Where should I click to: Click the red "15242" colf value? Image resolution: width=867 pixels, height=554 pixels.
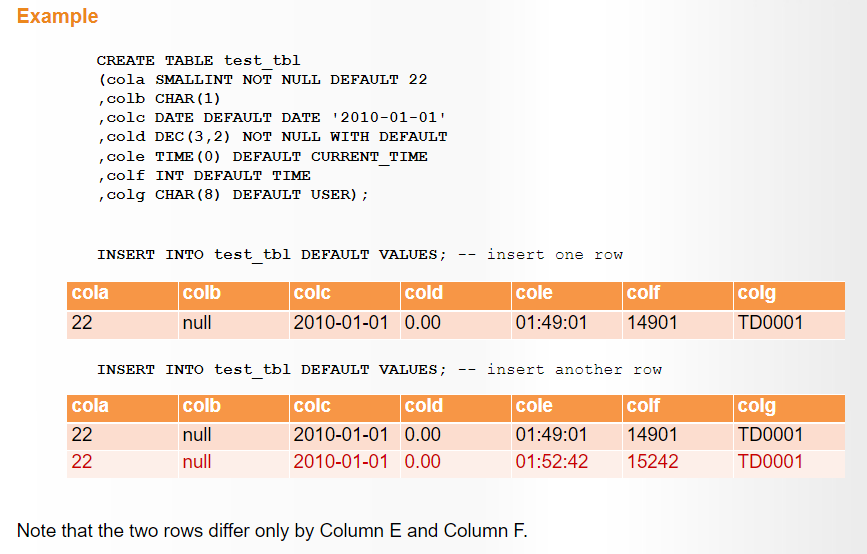(652, 461)
